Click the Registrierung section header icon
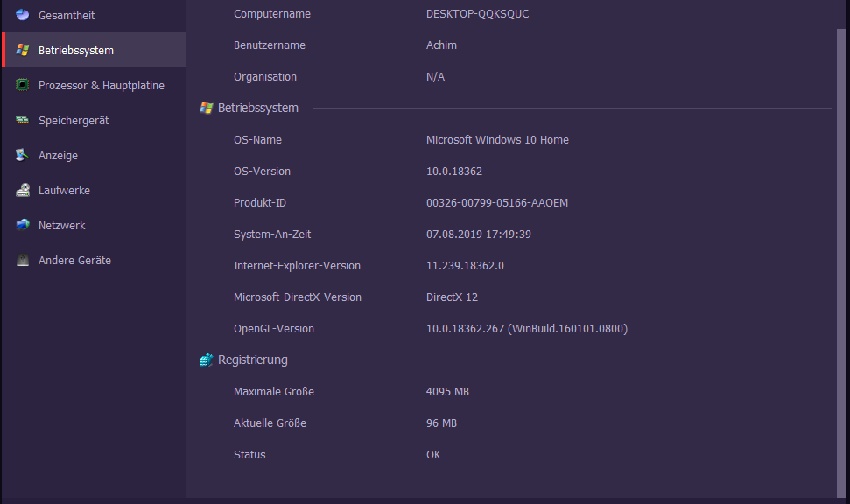The height and width of the screenshot is (504, 850). (207, 360)
